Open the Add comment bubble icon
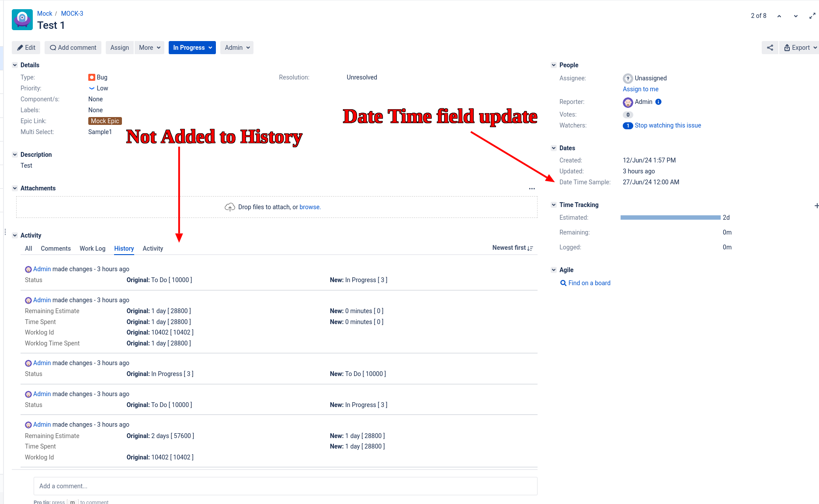 [53, 48]
